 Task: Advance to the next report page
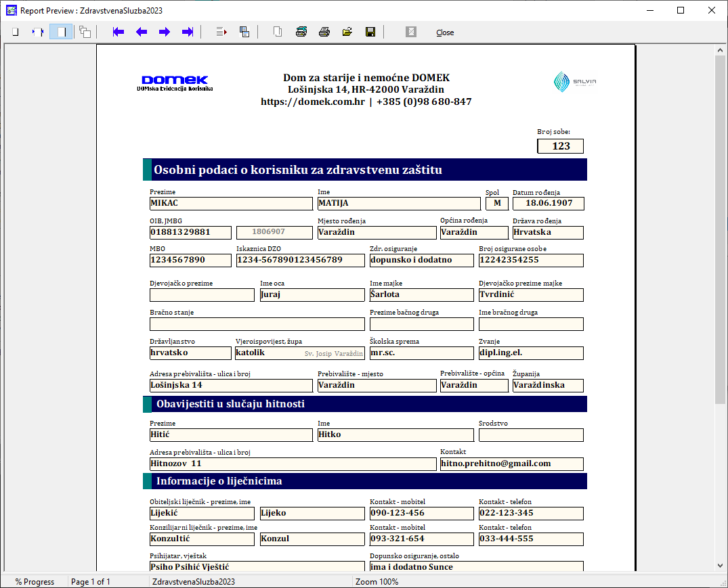(x=165, y=32)
